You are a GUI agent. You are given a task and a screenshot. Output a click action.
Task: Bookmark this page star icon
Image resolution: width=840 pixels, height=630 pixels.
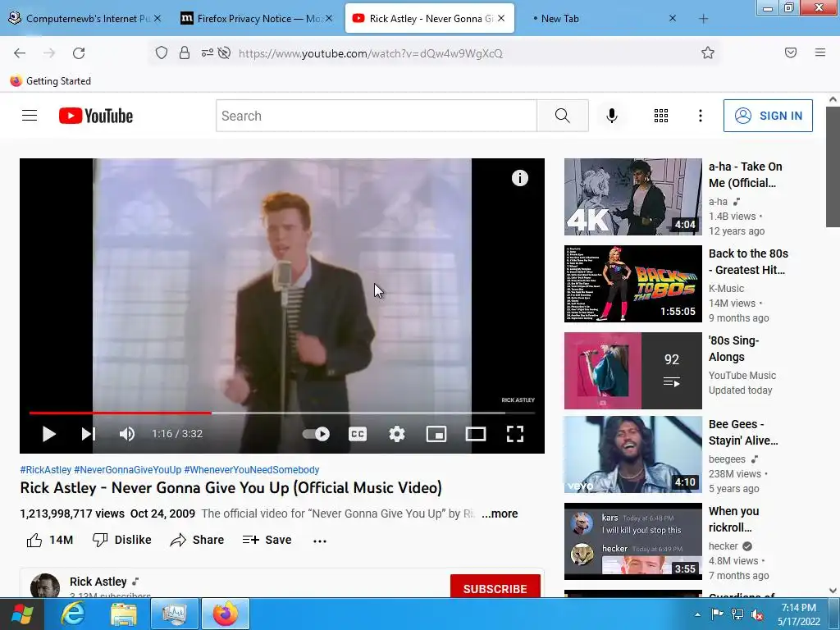(x=708, y=52)
